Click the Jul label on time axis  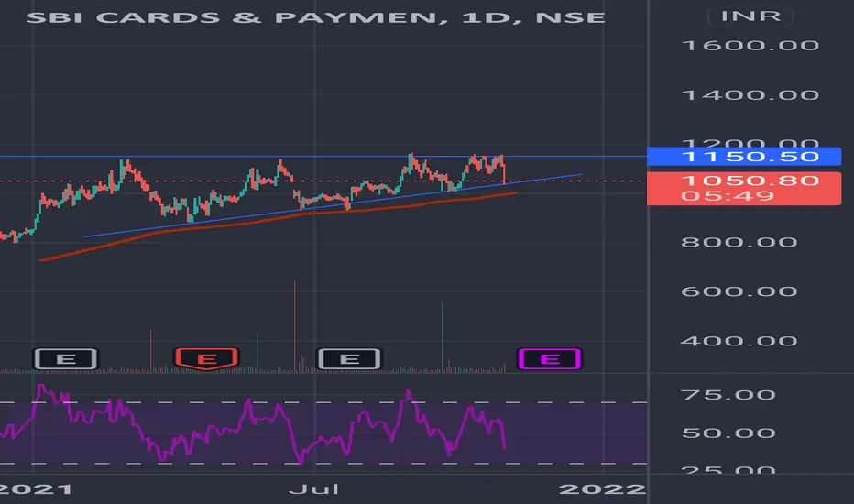[x=314, y=488]
